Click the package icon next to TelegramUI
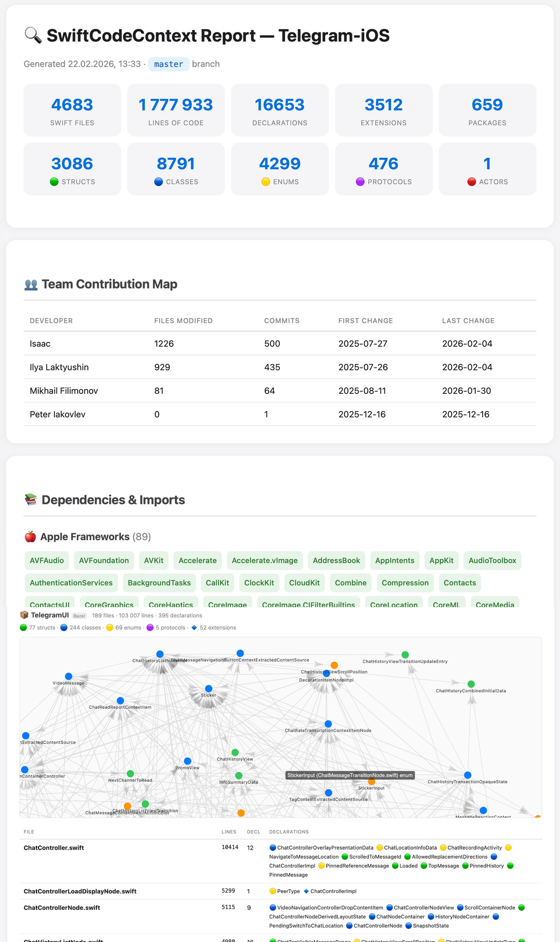The height and width of the screenshot is (942, 560). 24,615
